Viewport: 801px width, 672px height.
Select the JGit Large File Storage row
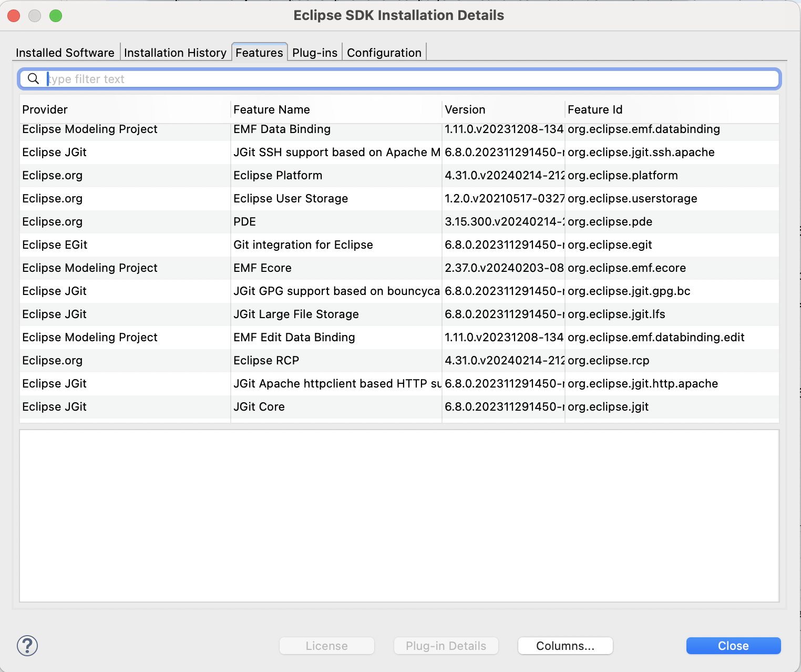coord(399,314)
